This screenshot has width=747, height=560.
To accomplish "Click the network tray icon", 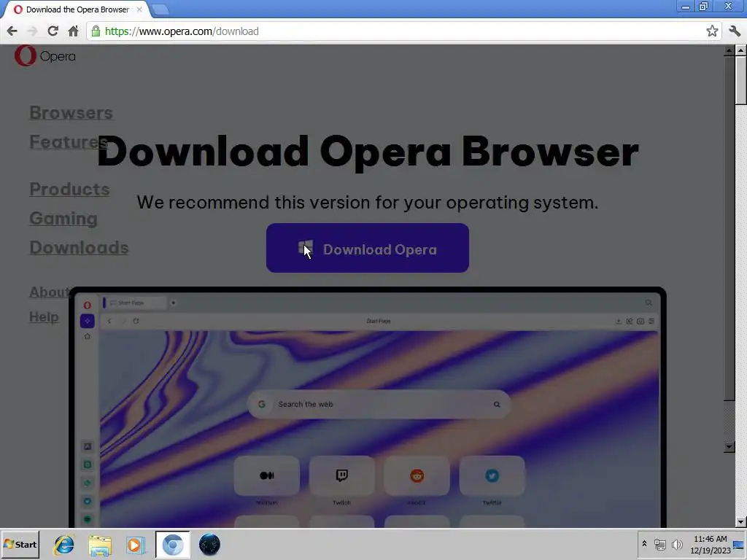I will (x=659, y=544).
